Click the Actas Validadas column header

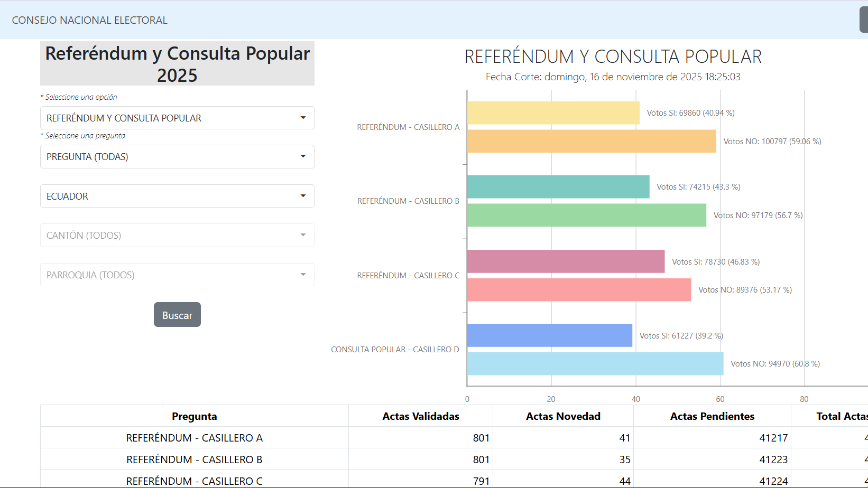click(421, 416)
